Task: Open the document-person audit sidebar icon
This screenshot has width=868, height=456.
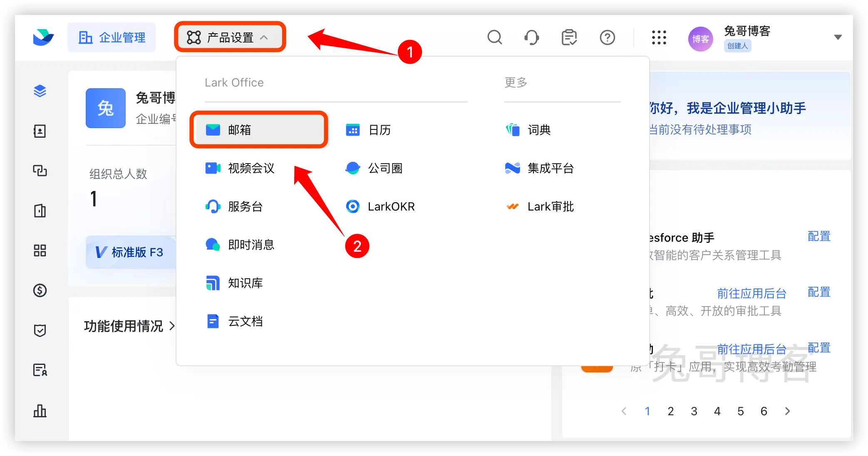Action: point(40,370)
